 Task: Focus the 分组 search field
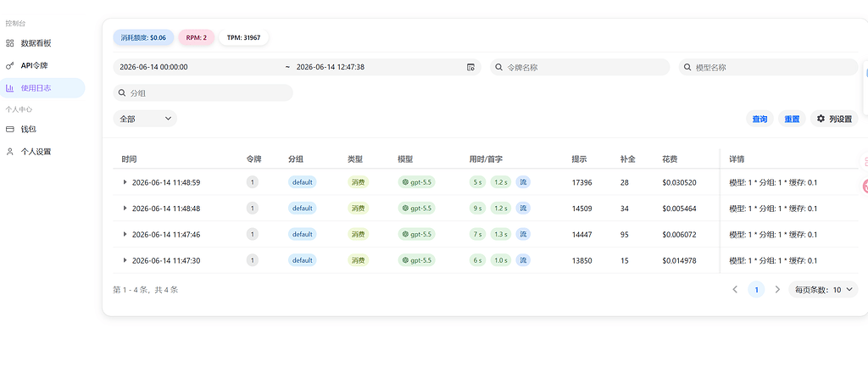point(203,93)
